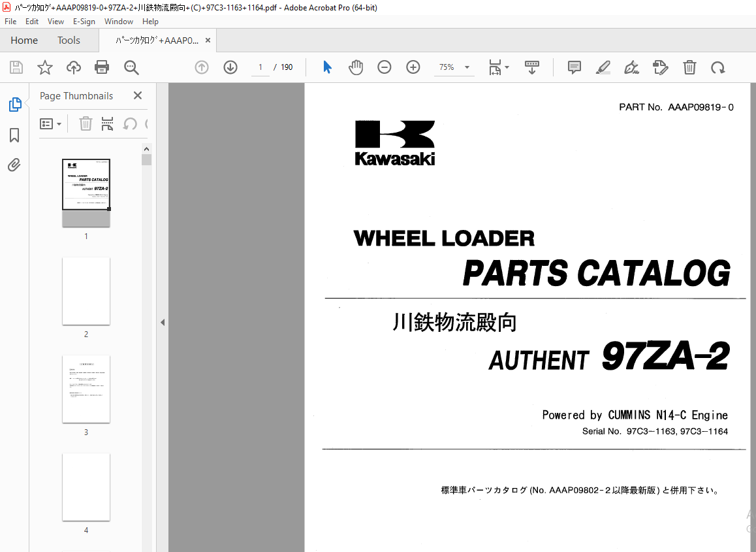756x552 pixels.
Task: Select the open PDF document tab
Action: 157,41
